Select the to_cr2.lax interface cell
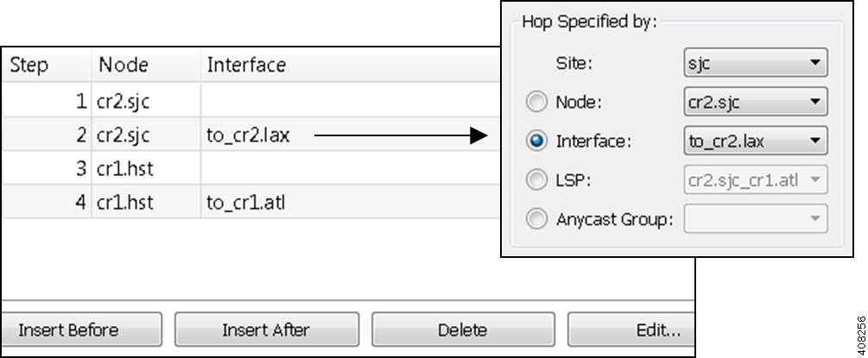Viewport: 868px width, 358px height. pos(247,135)
